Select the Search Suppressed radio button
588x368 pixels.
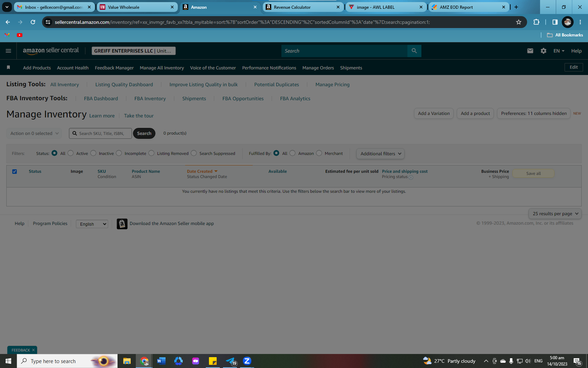pyautogui.click(x=194, y=153)
